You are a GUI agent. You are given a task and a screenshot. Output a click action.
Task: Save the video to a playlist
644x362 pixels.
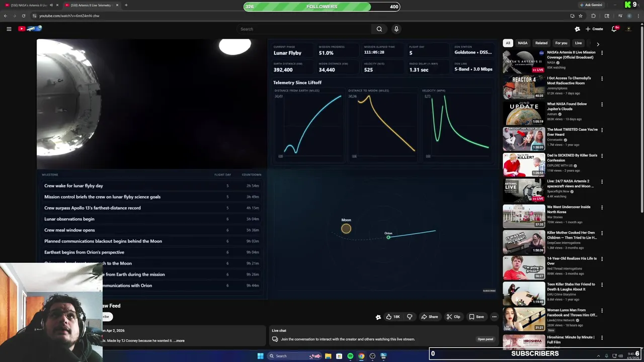[476, 317]
